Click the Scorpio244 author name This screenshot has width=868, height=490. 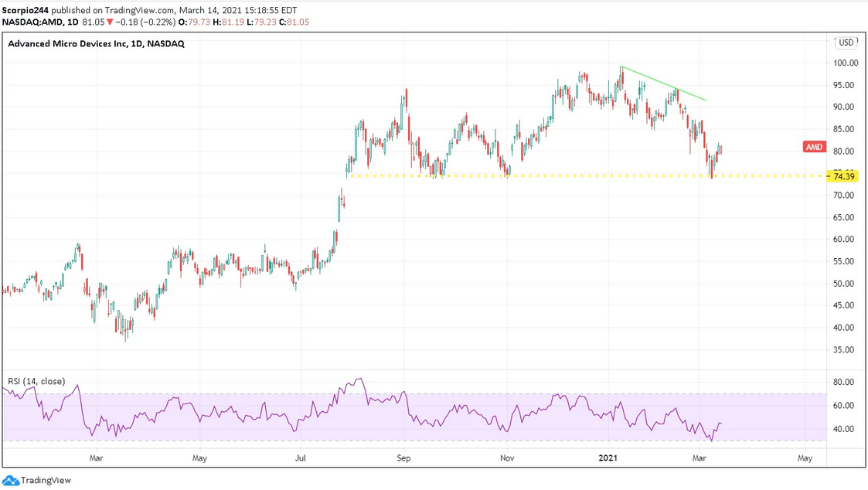click(x=26, y=10)
